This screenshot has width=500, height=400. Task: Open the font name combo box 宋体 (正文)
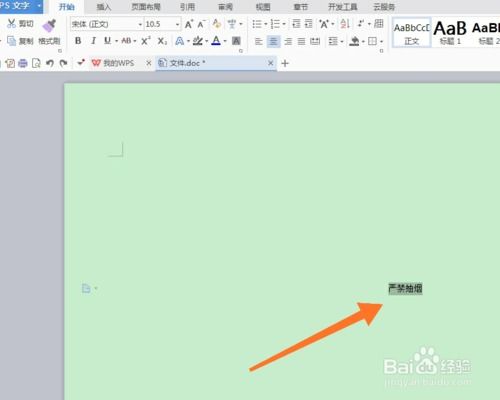pyautogui.click(x=107, y=24)
